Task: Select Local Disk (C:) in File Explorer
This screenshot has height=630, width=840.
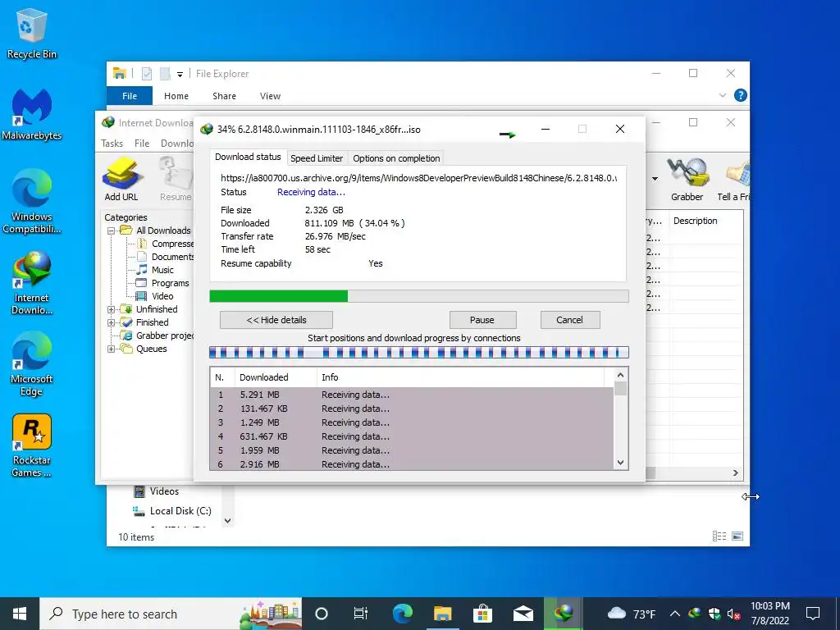Action: pos(172,511)
